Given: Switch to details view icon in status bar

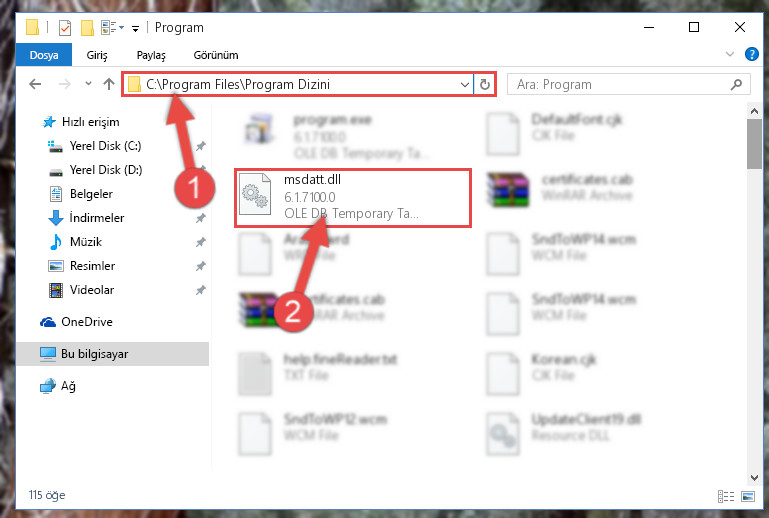Looking at the screenshot, I should pyautogui.click(x=726, y=496).
